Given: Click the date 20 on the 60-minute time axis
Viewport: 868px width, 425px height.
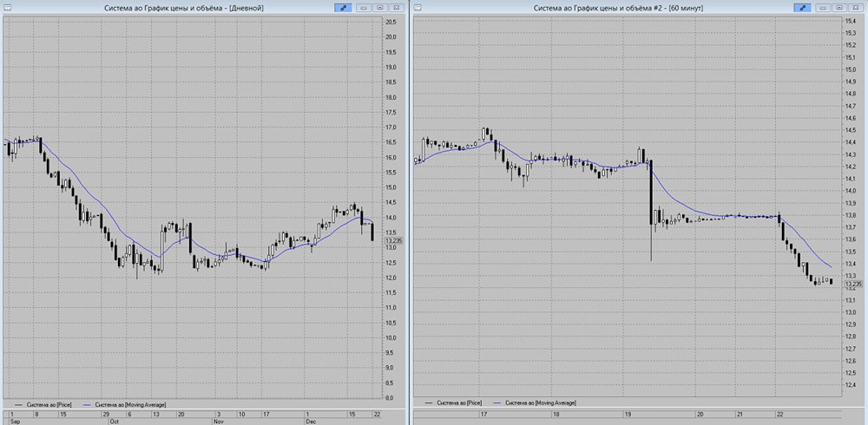Looking at the screenshot, I should click(x=700, y=414).
